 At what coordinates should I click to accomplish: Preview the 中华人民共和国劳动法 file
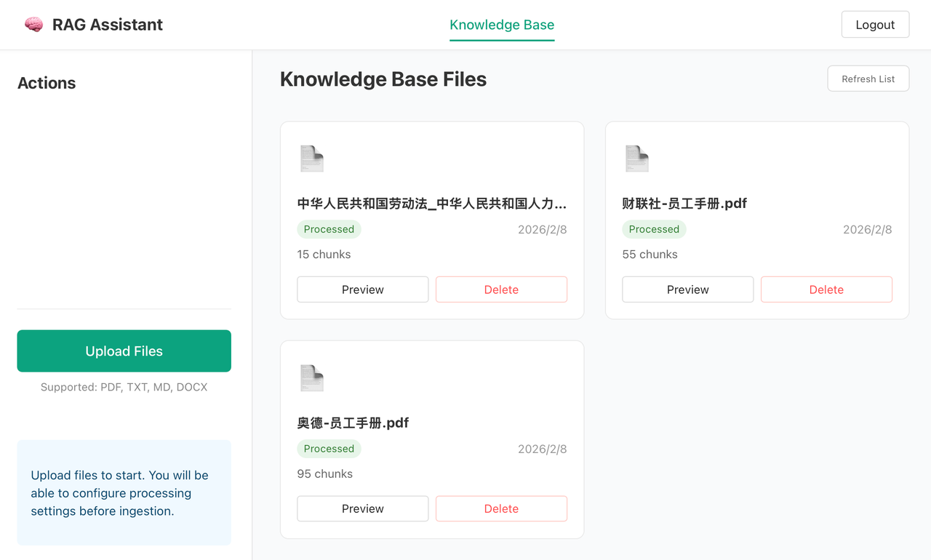pyautogui.click(x=363, y=289)
